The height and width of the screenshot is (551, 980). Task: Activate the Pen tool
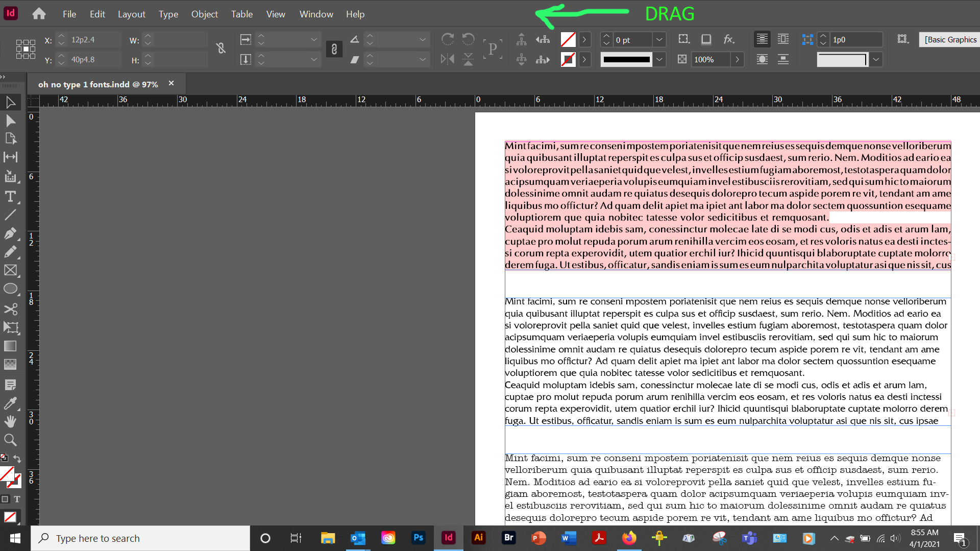pyautogui.click(x=10, y=233)
